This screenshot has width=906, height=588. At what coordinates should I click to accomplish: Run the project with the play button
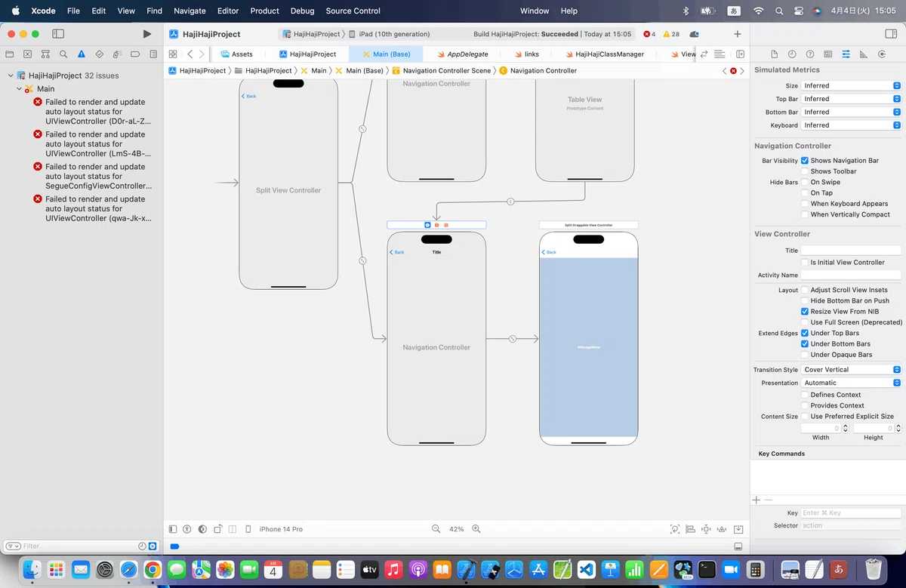146,34
